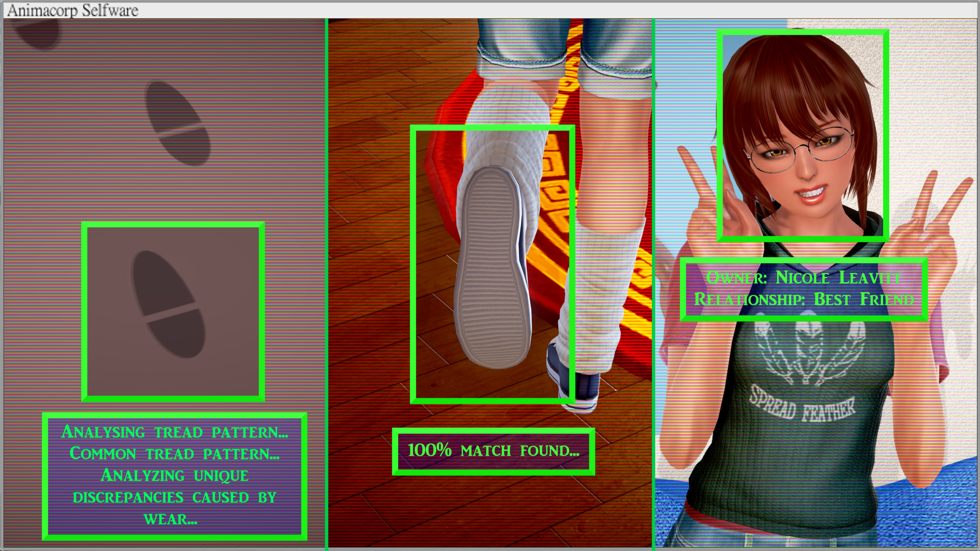Viewport: 980px width, 551px height.
Task: Select the framed face portrait
Action: coord(802,136)
